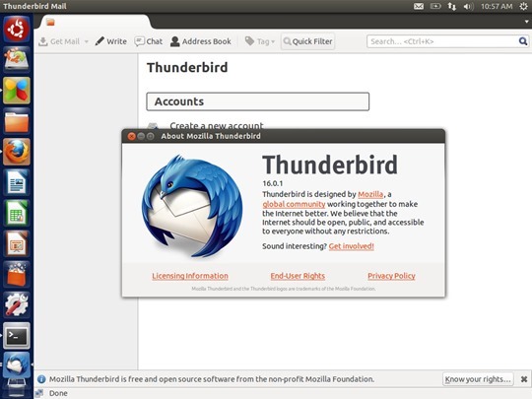Viewport: 532px width, 399px height.
Task: Open Ubuntu Software Center bag icon
Action: (x=17, y=274)
